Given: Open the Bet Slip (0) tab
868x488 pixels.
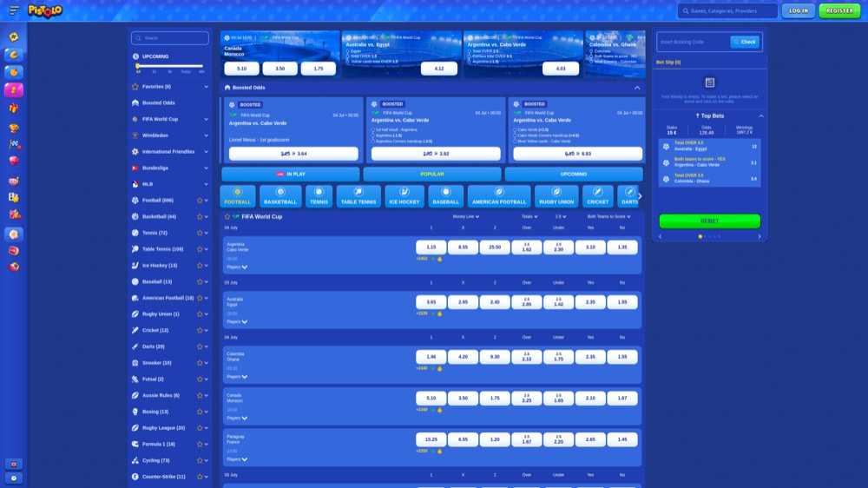Looking at the screenshot, I should [668, 62].
